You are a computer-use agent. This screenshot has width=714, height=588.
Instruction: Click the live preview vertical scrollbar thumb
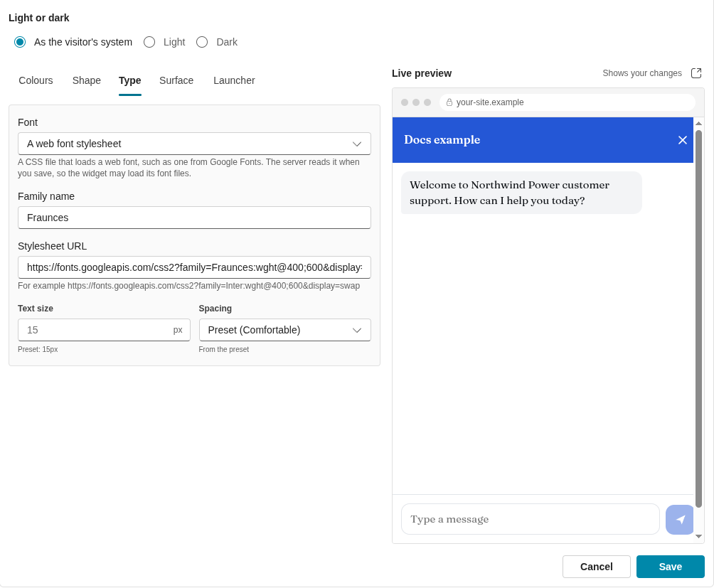pyautogui.click(x=698, y=319)
